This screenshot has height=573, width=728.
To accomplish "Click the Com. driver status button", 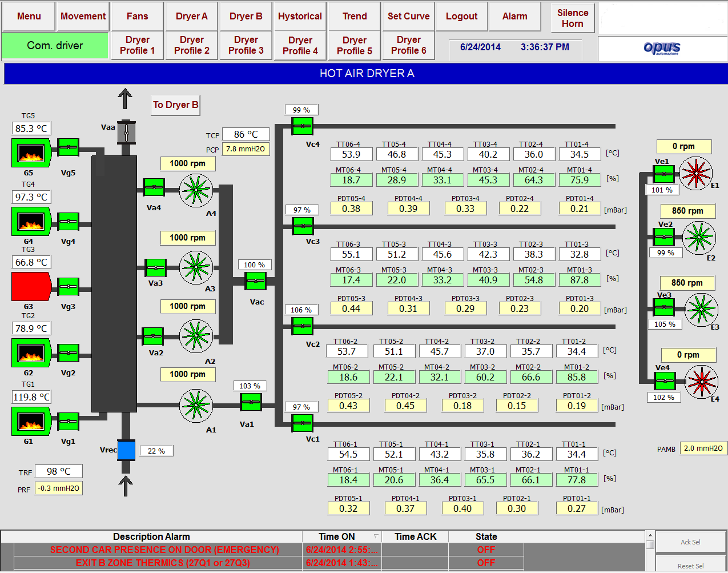I will (55, 46).
